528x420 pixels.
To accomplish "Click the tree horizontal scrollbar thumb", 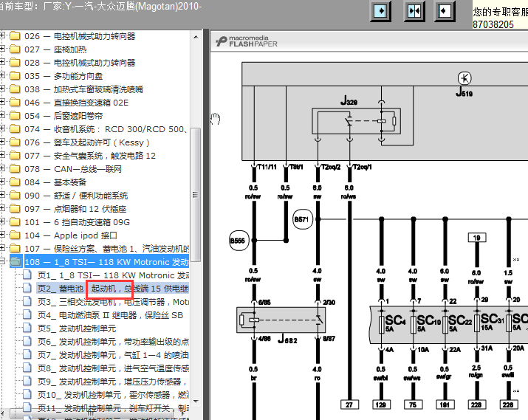I will click(92, 413).
